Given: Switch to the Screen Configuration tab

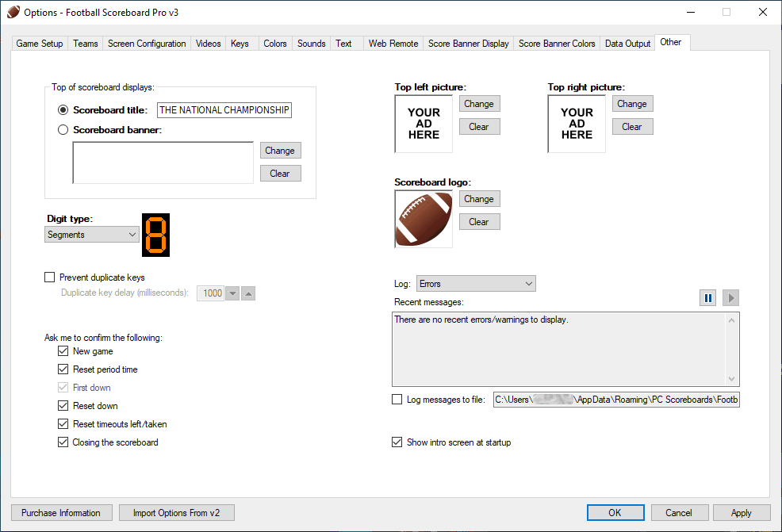Looking at the screenshot, I should pos(147,44).
